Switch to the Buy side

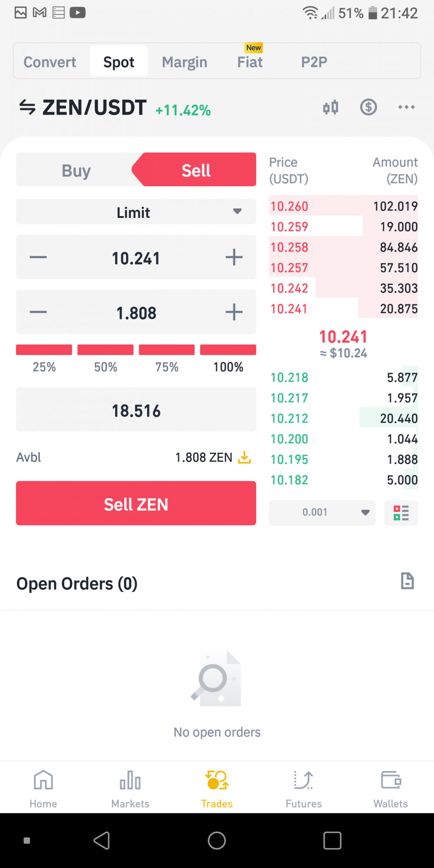(x=76, y=170)
